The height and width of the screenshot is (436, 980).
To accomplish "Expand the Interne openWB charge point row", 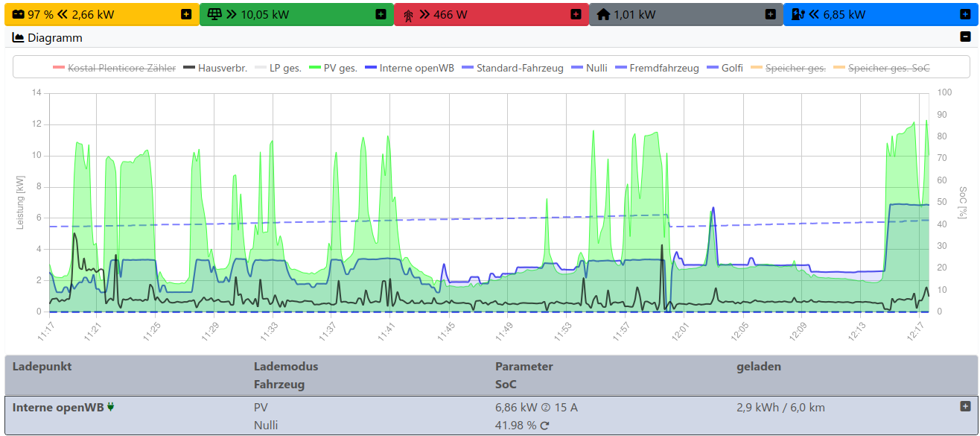I will (x=965, y=406).
